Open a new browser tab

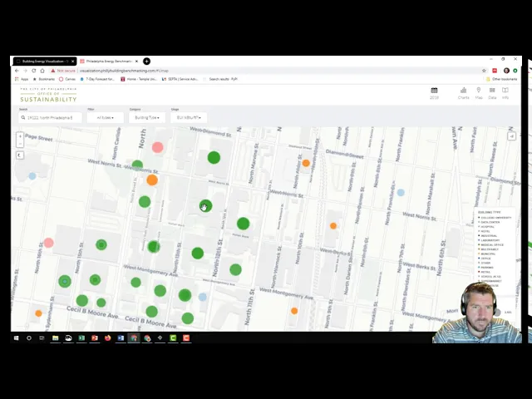(x=146, y=61)
